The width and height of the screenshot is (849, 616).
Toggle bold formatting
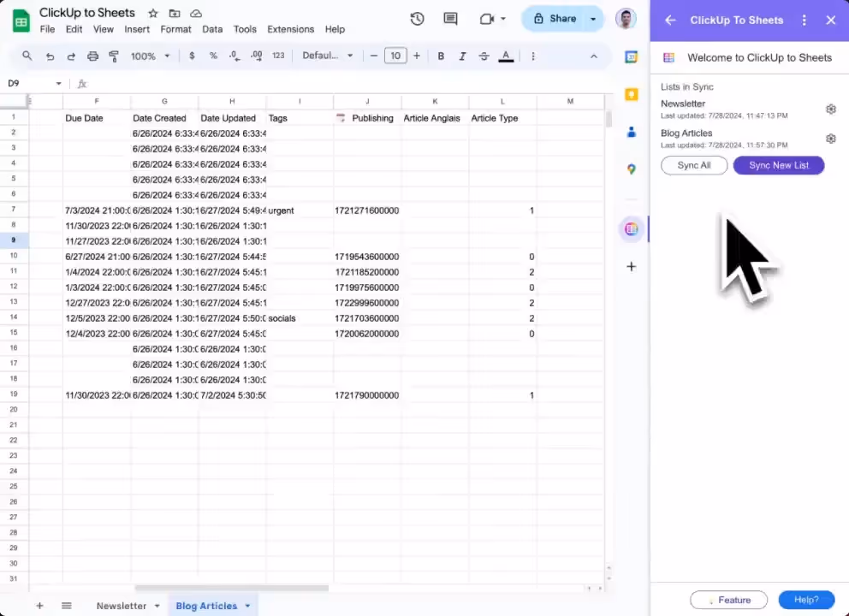coord(441,56)
